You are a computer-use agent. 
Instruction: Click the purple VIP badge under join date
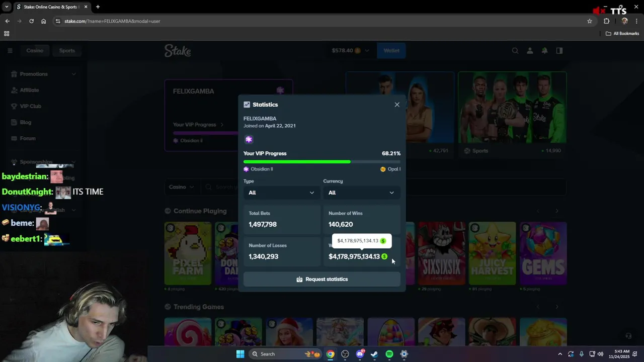(249, 139)
